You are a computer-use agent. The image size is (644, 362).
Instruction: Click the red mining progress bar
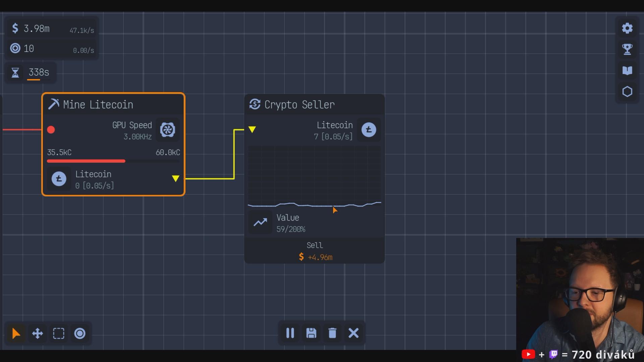(x=86, y=161)
